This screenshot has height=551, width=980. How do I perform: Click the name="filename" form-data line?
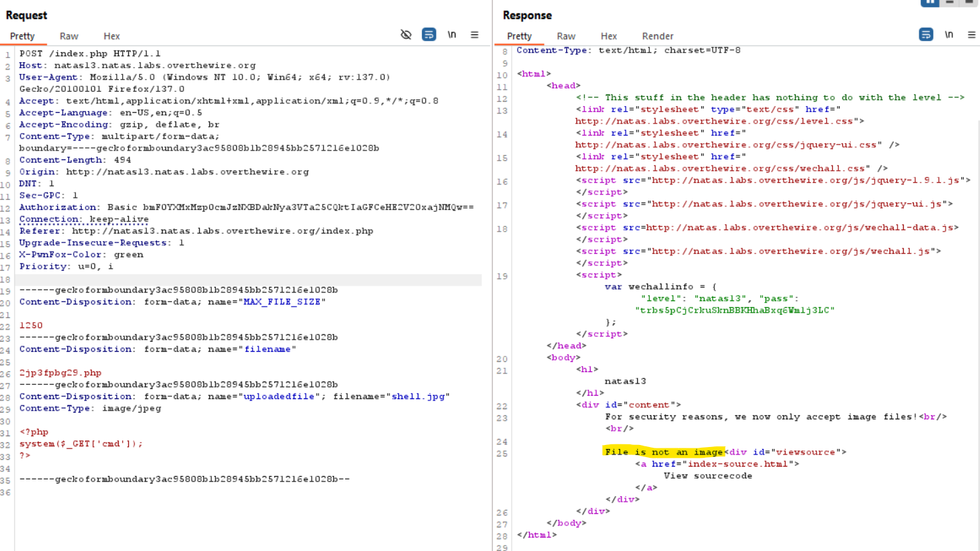(x=157, y=349)
